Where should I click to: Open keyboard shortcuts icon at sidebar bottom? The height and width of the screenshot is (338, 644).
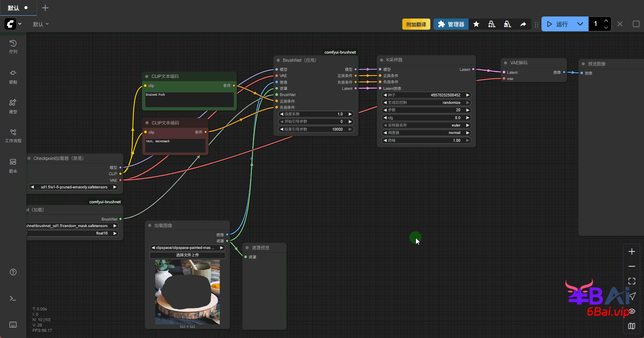(13, 325)
